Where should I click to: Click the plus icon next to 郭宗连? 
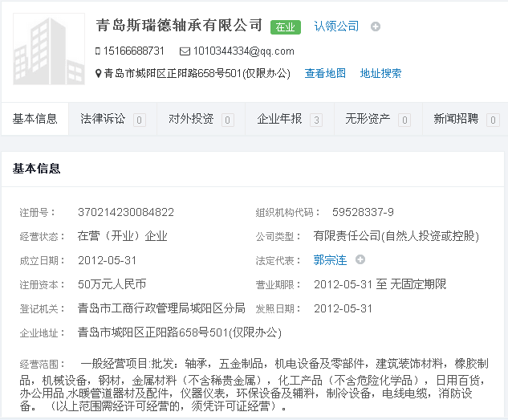[x=360, y=259]
